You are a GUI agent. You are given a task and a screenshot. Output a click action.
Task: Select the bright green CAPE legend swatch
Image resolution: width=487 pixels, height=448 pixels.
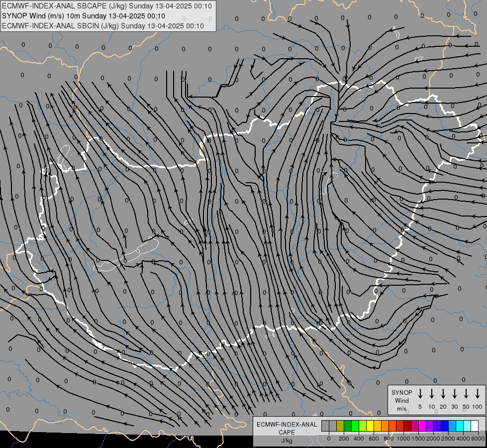(355, 426)
